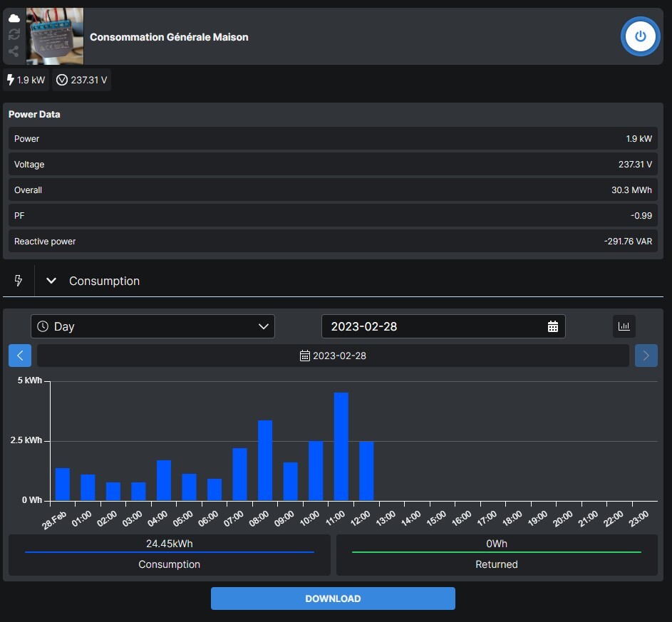Click the 1.9 kW power badge
Screen dimensions: 672x622
(26, 81)
